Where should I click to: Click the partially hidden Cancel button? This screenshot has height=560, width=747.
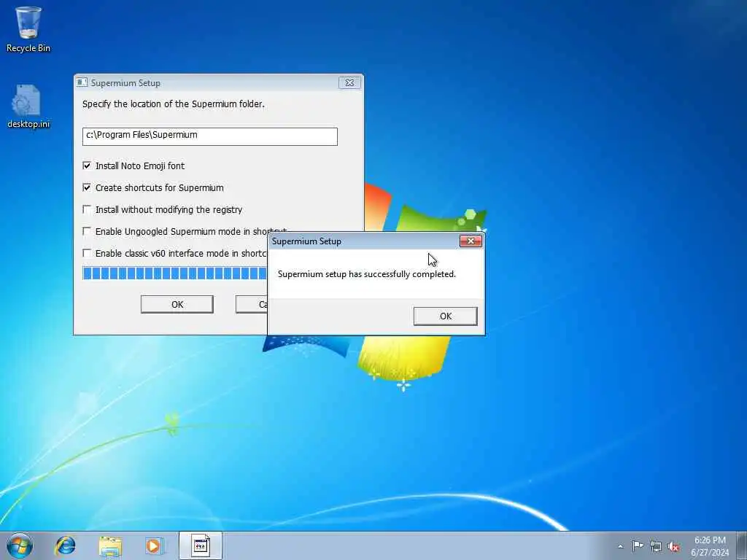[252, 304]
